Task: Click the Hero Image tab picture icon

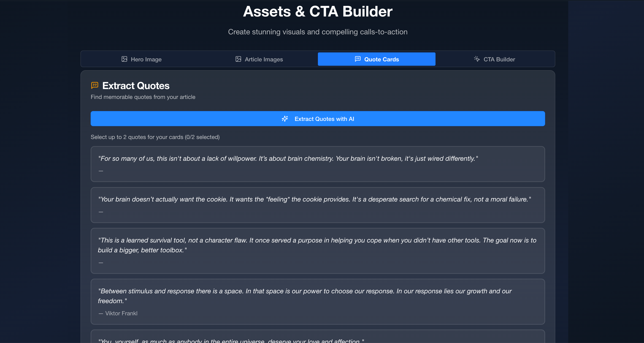Action: click(124, 59)
